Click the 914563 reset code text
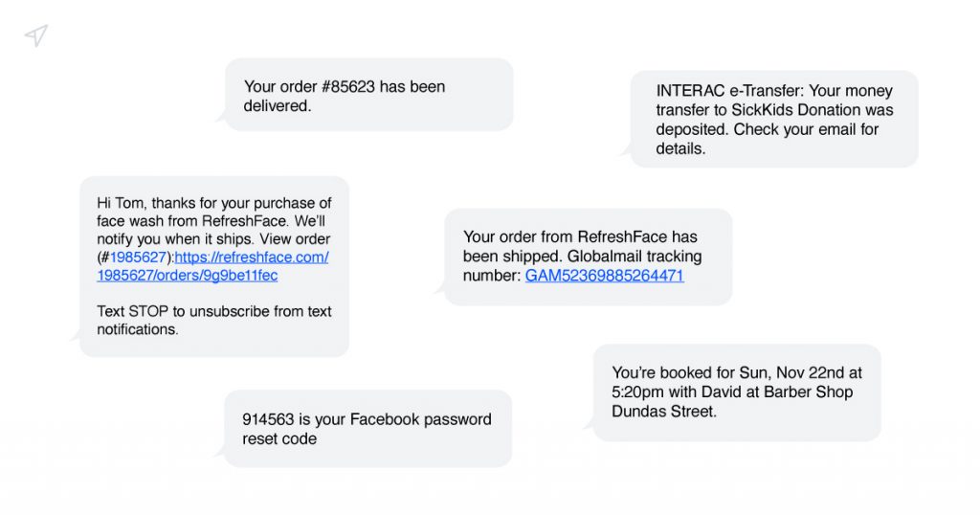 266,419
